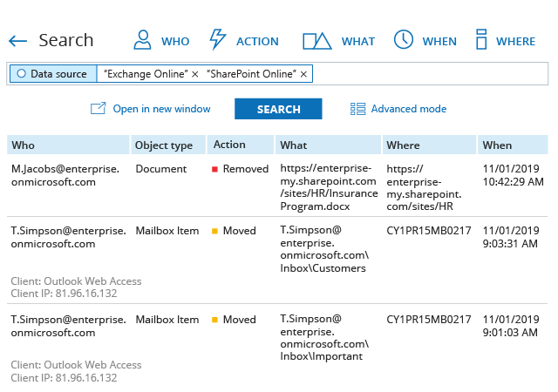
Task: Click the WHO person icon
Action: point(142,40)
